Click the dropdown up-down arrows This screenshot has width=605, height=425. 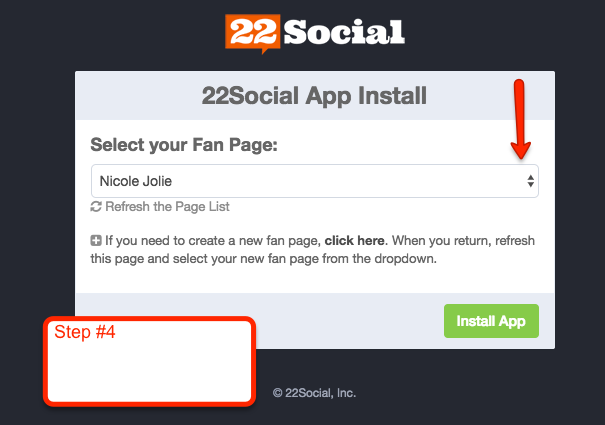[x=531, y=181]
